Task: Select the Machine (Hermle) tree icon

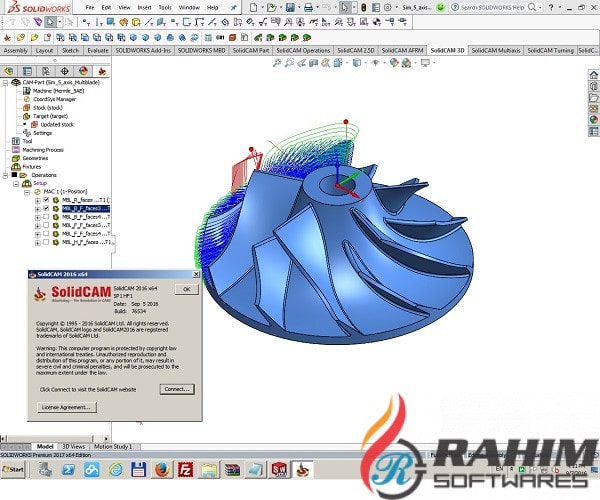Action: pyautogui.click(x=26, y=91)
